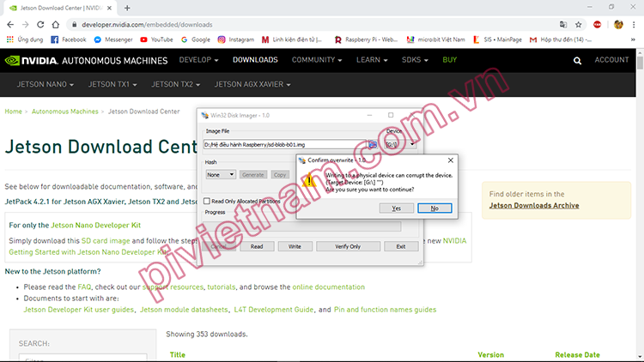Viewport: 644px width, 362px height.
Task: Open Jetson module datasheets link
Action: click(x=184, y=310)
